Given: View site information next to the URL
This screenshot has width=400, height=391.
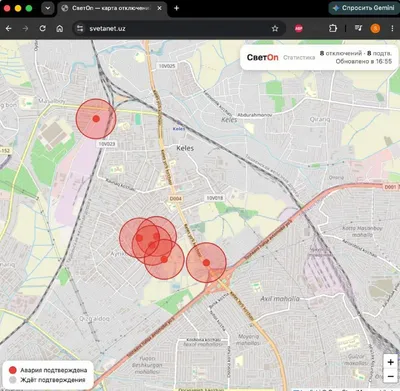Looking at the screenshot, I should pos(80,29).
